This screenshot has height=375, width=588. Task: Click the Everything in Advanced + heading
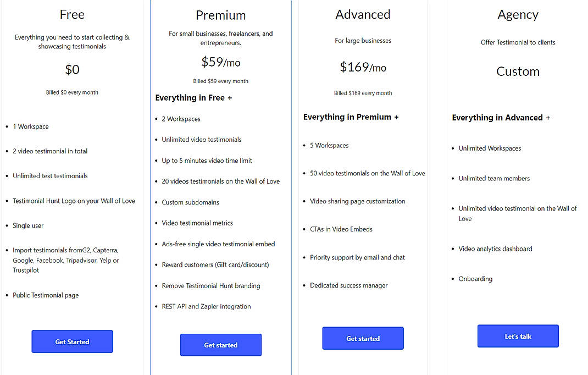(501, 117)
